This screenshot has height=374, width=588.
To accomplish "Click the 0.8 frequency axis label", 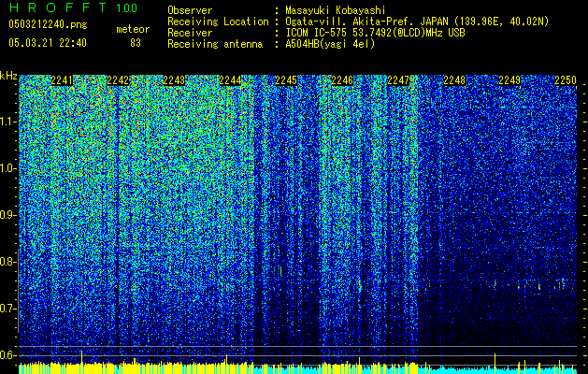I will click(x=8, y=262).
